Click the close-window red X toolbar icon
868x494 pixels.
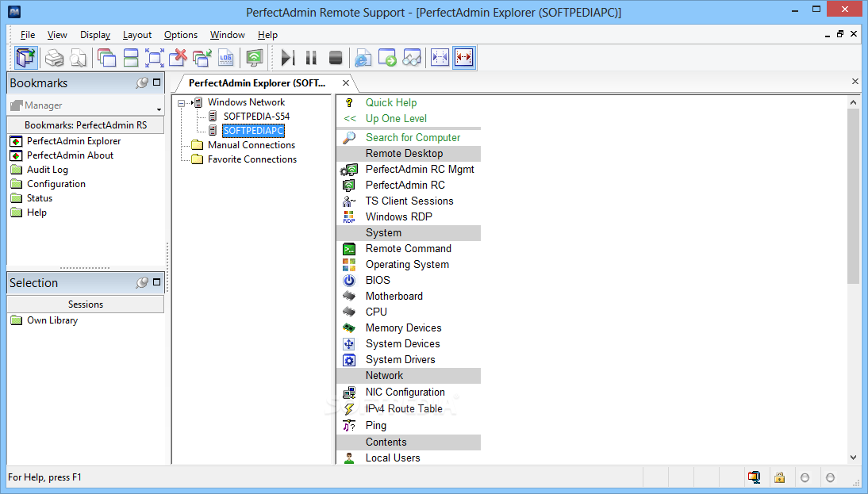tap(179, 58)
